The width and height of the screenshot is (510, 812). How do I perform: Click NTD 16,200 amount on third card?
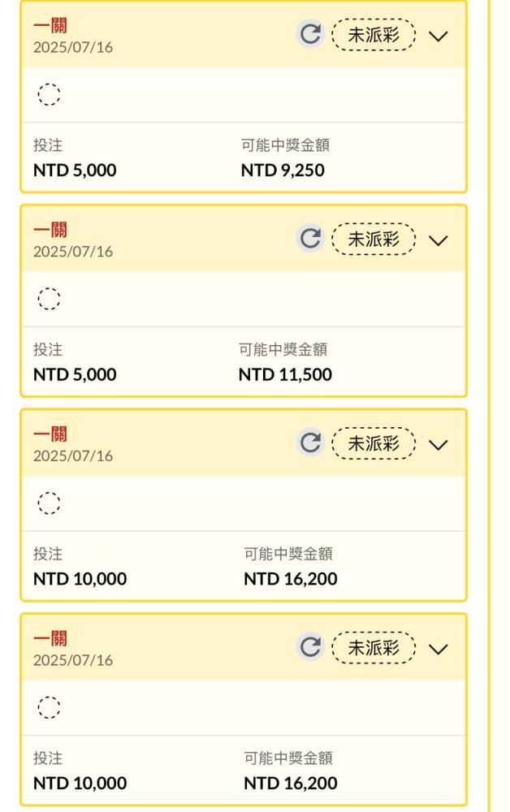click(x=291, y=578)
